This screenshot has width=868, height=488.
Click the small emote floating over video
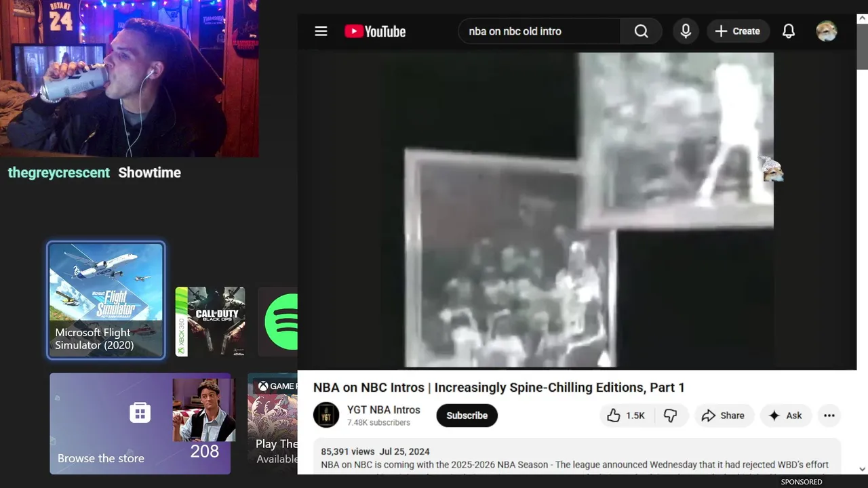point(772,169)
